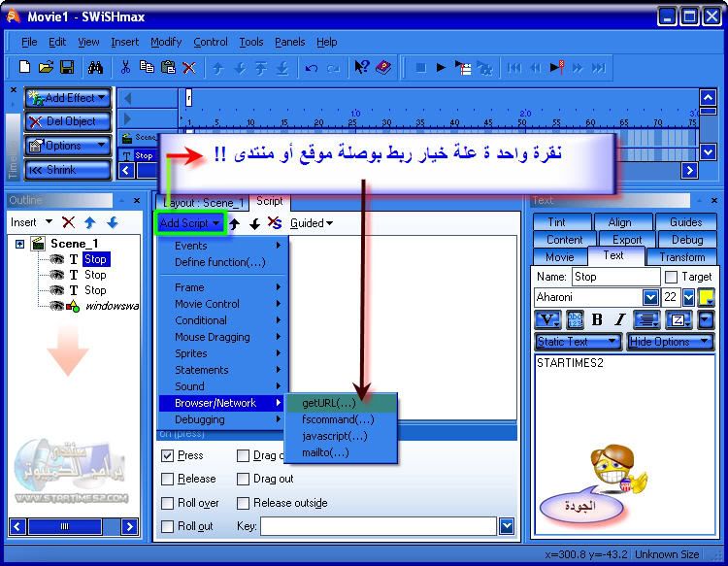The image size is (728, 566).
Task: Switch to the Tint tab
Action: tap(562, 222)
